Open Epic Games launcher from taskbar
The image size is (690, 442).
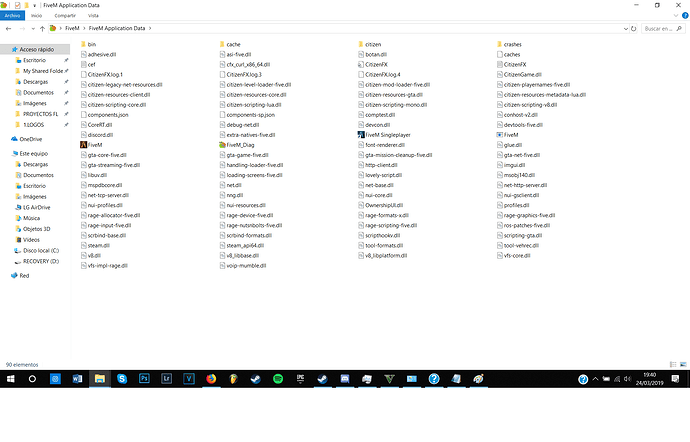[x=301, y=379]
